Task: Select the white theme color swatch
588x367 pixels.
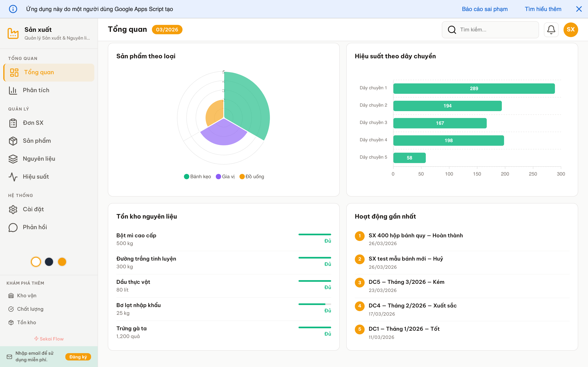Action: point(36,262)
